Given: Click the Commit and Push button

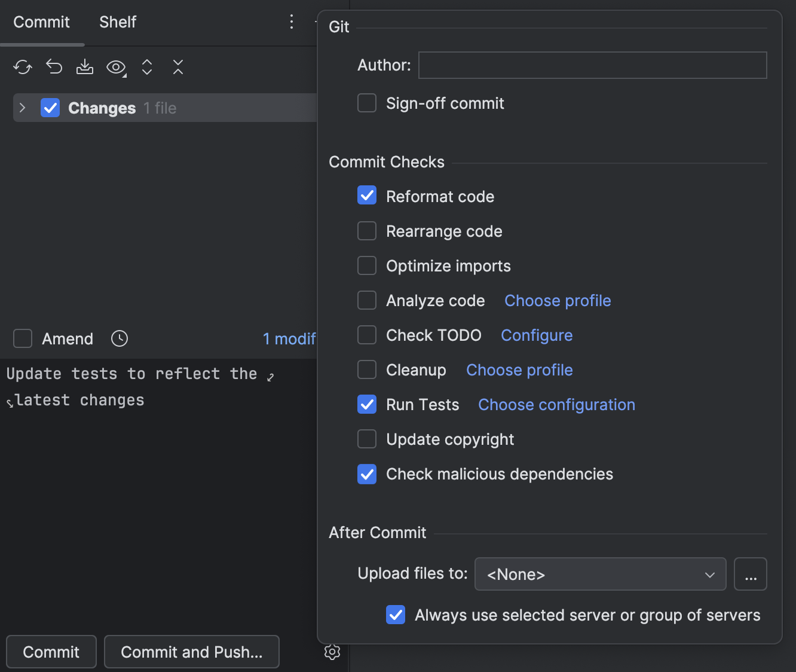Looking at the screenshot, I should tap(191, 652).
